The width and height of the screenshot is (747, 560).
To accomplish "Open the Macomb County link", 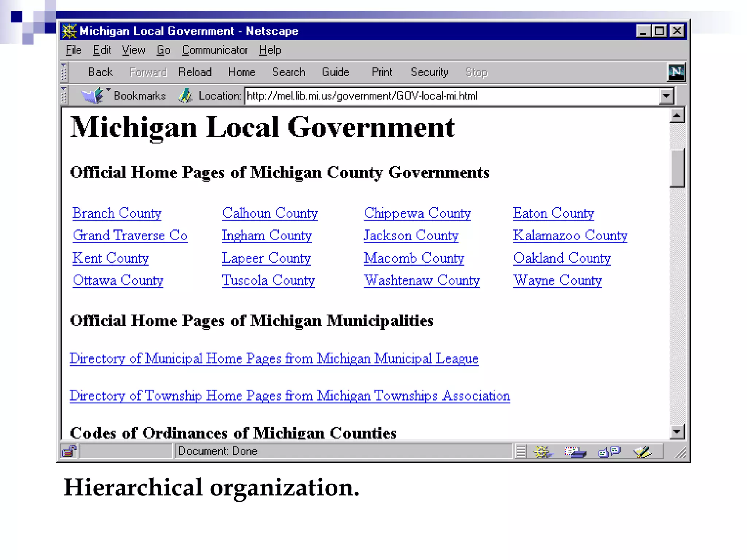I will (x=414, y=258).
